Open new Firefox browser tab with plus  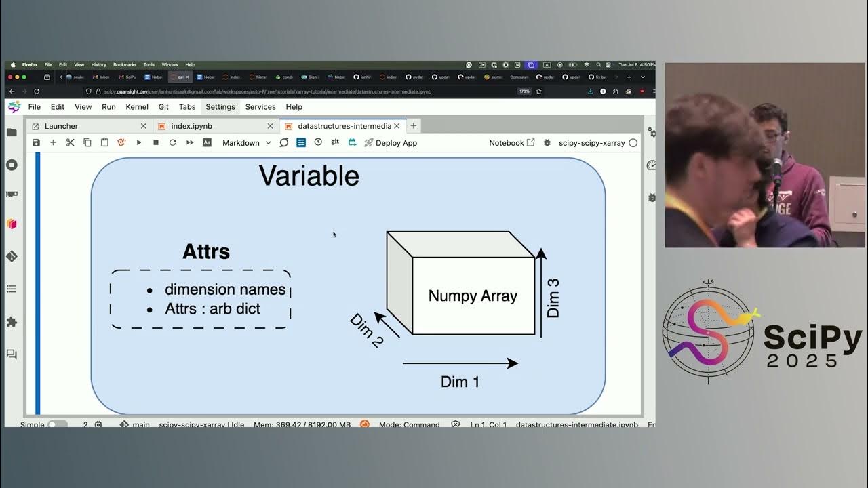(629, 77)
